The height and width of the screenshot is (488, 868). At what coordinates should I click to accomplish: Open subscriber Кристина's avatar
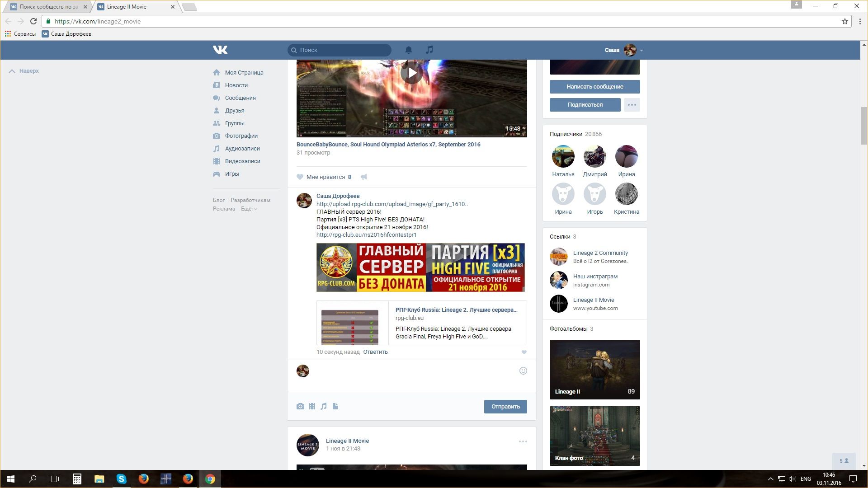(627, 194)
